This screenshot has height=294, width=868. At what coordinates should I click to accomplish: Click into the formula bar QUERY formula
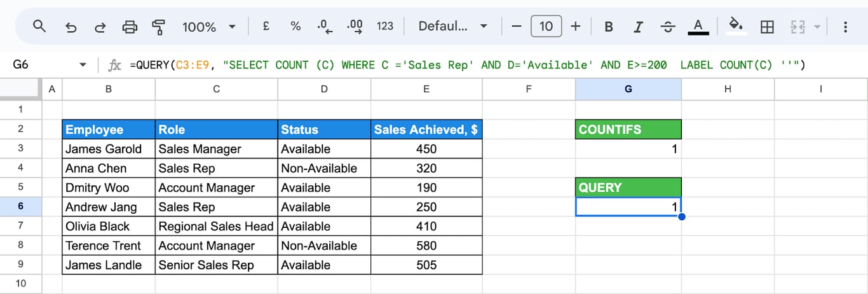[x=467, y=65]
